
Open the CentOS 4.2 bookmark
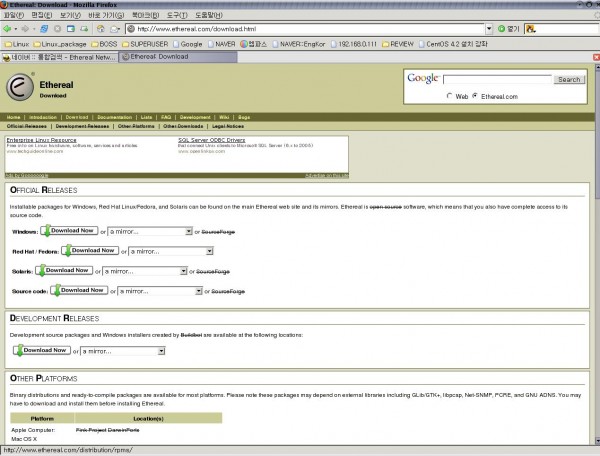coord(453,44)
